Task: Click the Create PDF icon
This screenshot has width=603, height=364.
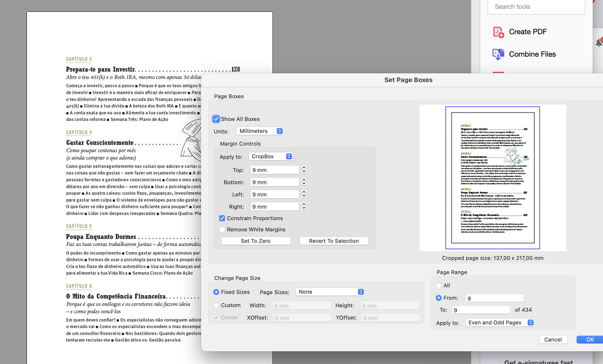Action: [x=498, y=32]
